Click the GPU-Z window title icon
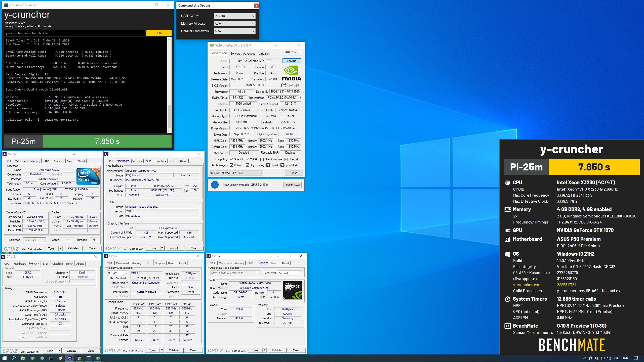 (212, 46)
